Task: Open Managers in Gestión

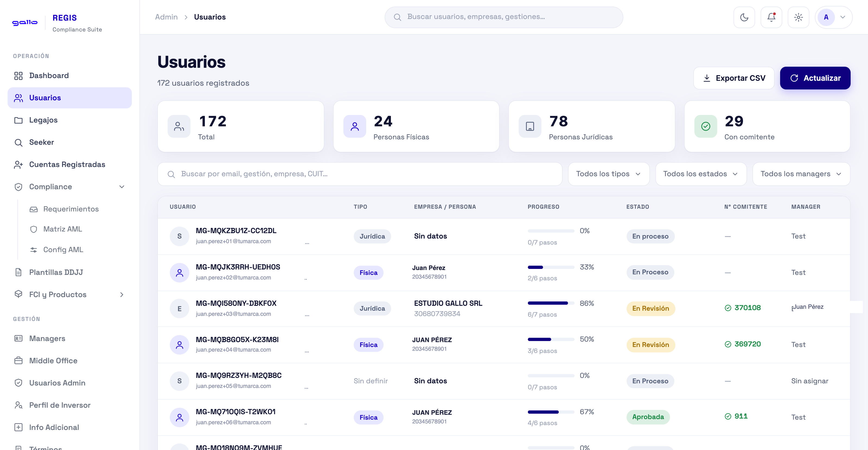Action: tap(69, 339)
